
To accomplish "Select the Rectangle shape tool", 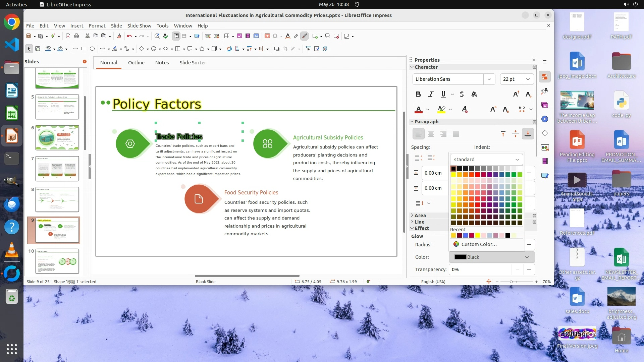I will tap(84, 49).
